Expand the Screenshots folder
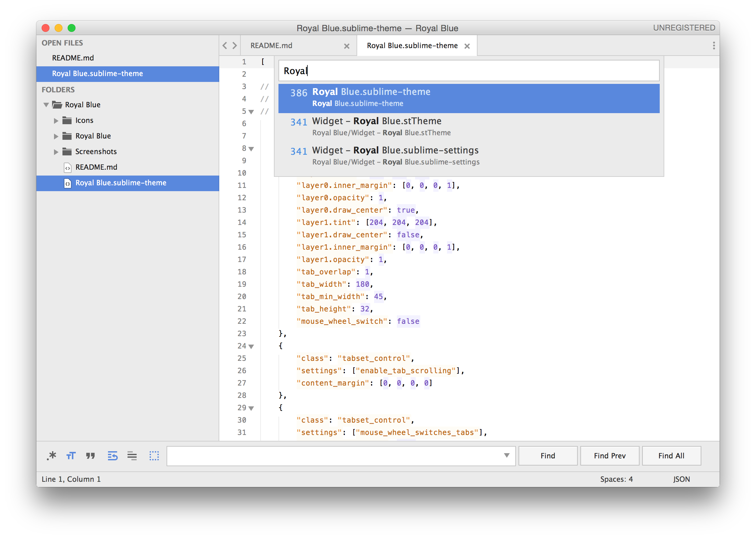756x539 pixels. coord(56,152)
